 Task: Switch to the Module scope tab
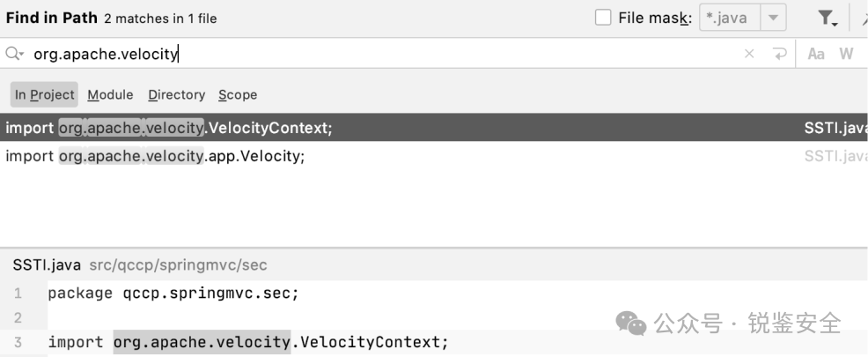(x=110, y=95)
